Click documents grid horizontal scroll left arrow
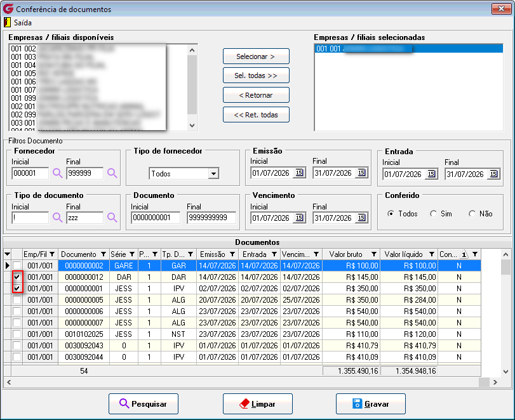 pyautogui.click(x=9, y=383)
